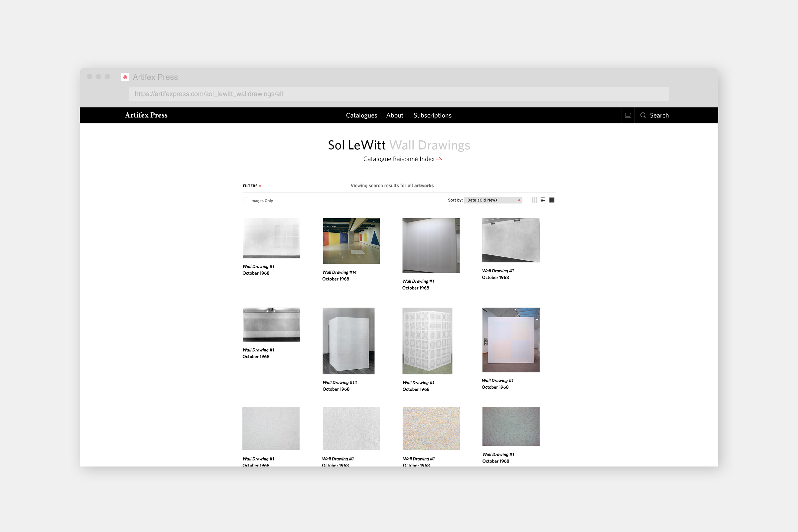Click the open book icon in the nav bar
This screenshot has height=532, width=798.
click(x=628, y=115)
